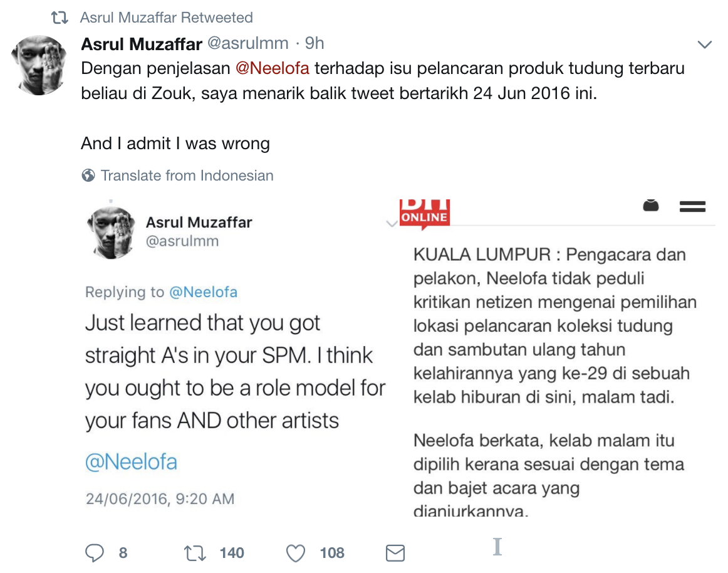Click Translate from Indonesian link
728x573 pixels.
(187, 176)
